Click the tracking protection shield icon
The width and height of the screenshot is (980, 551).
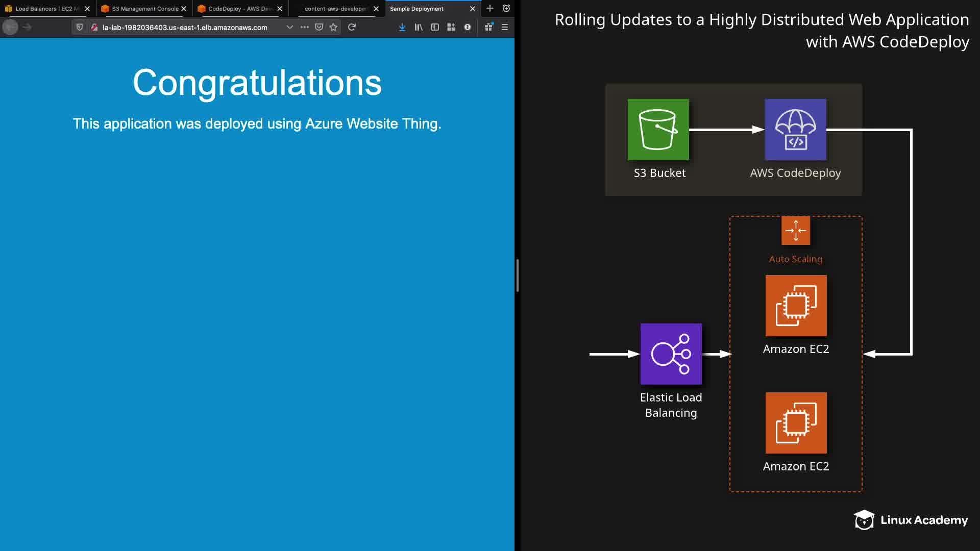(x=80, y=27)
